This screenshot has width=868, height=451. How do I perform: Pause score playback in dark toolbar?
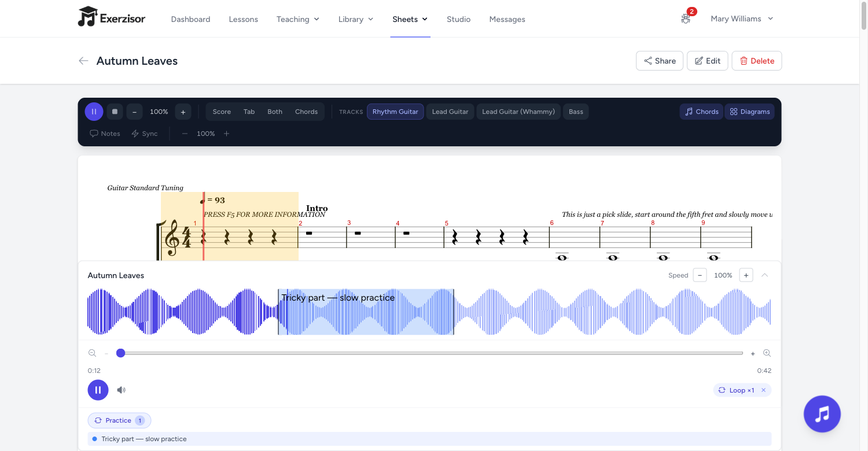(94, 112)
